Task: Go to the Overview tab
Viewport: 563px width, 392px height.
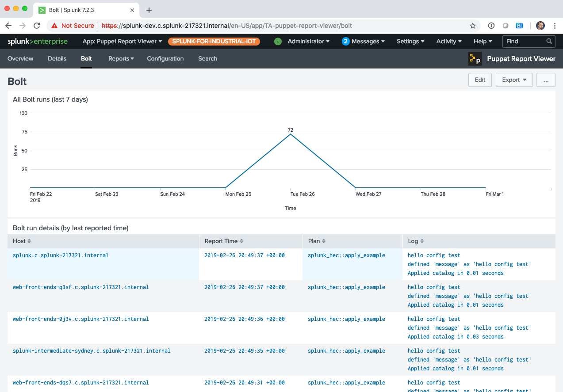Action: click(x=20, y=58)
